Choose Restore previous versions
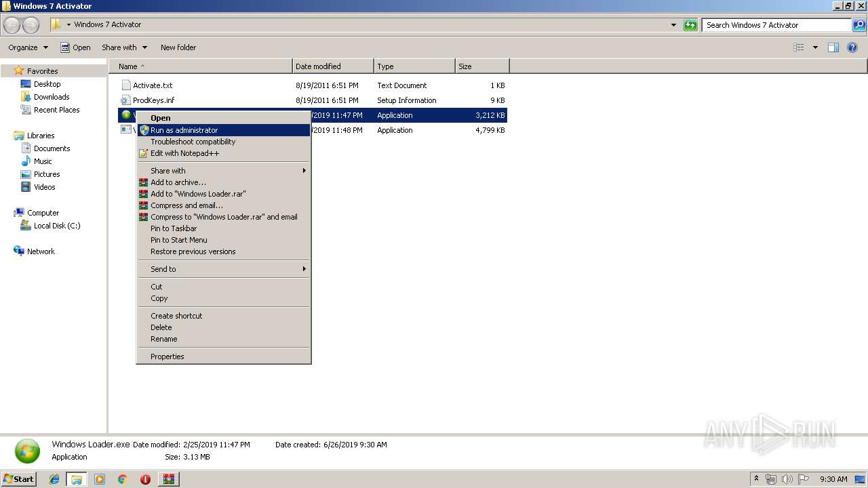This screenshot has height=488, width=868. point(224,251)
